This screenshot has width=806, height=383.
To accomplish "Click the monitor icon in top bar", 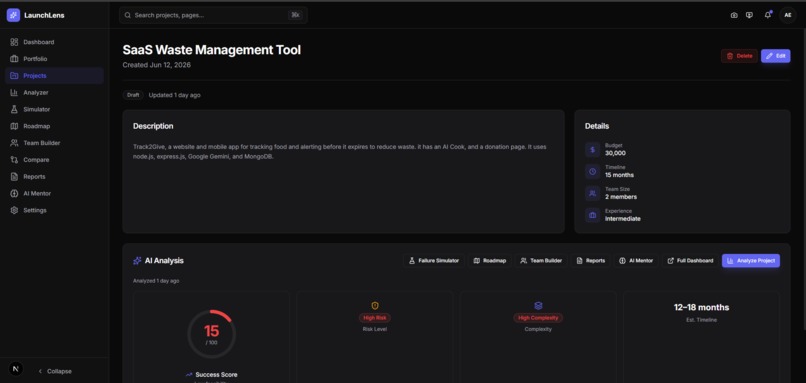I will tap(749, 15).
